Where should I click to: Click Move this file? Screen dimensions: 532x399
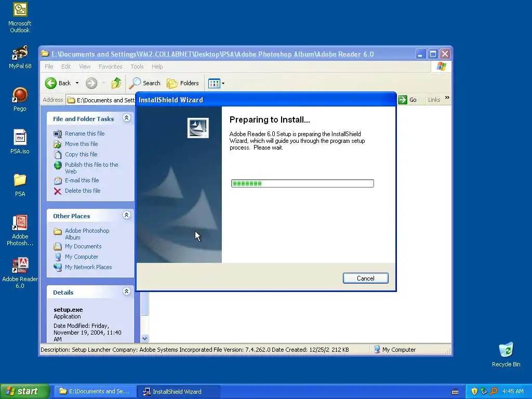click(82, 144)
